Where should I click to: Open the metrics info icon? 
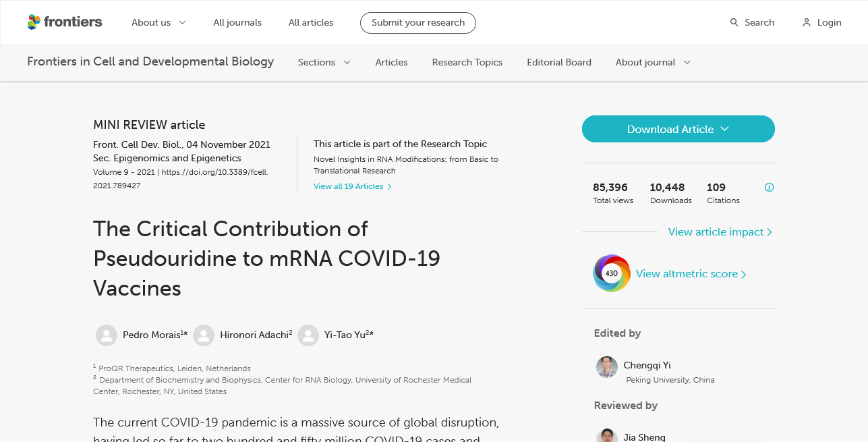[769, 188]
